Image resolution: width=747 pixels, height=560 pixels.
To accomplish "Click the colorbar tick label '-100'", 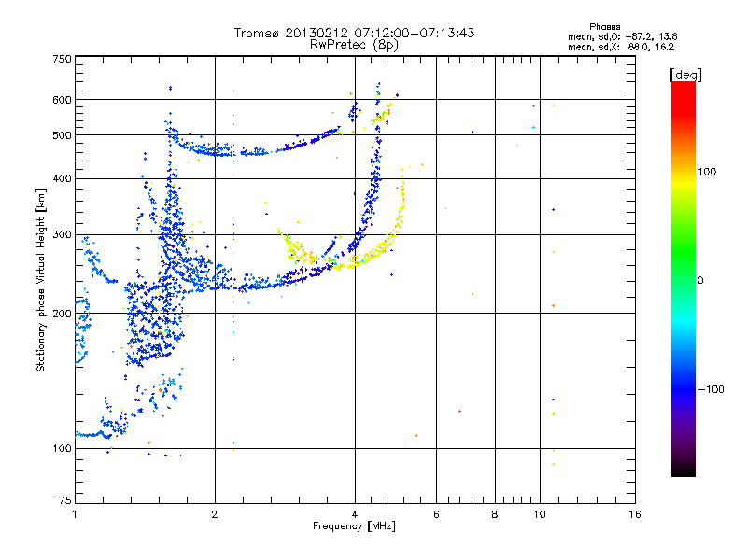I will [712, 389].
